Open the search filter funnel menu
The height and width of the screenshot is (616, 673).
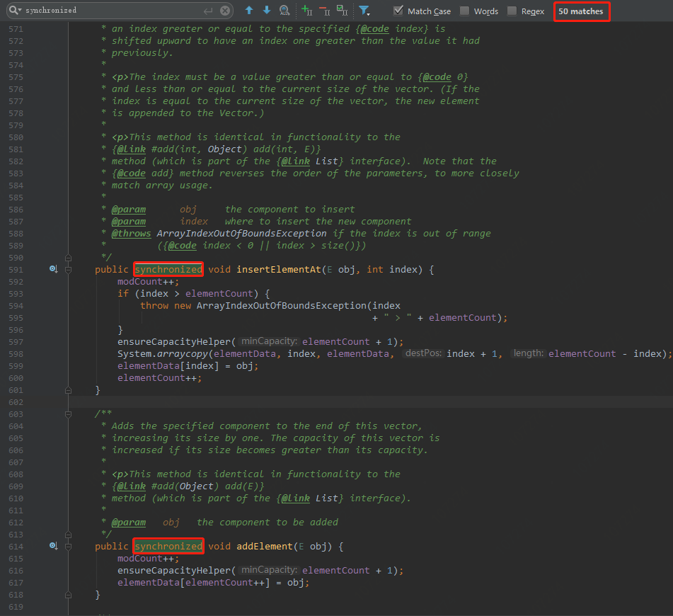point(364,11)
